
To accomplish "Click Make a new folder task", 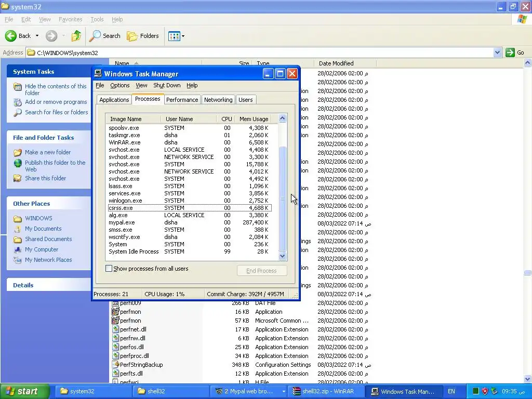I will point(48,152).
